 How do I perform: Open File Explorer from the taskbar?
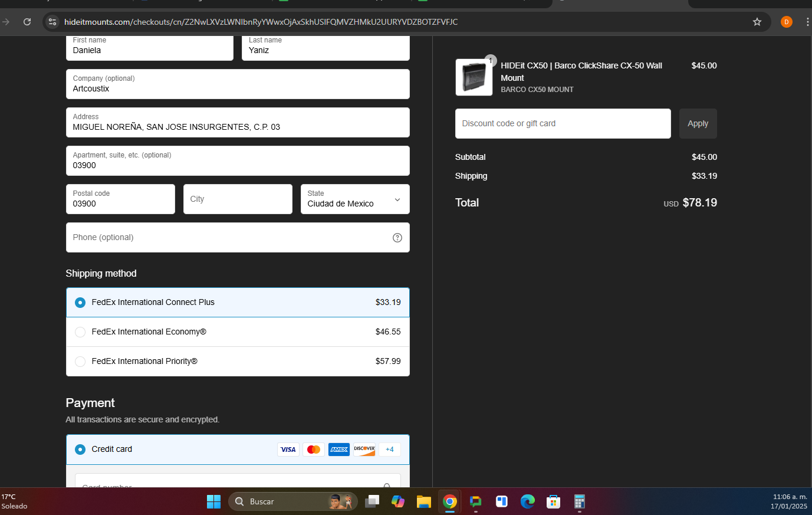point(424,501)
